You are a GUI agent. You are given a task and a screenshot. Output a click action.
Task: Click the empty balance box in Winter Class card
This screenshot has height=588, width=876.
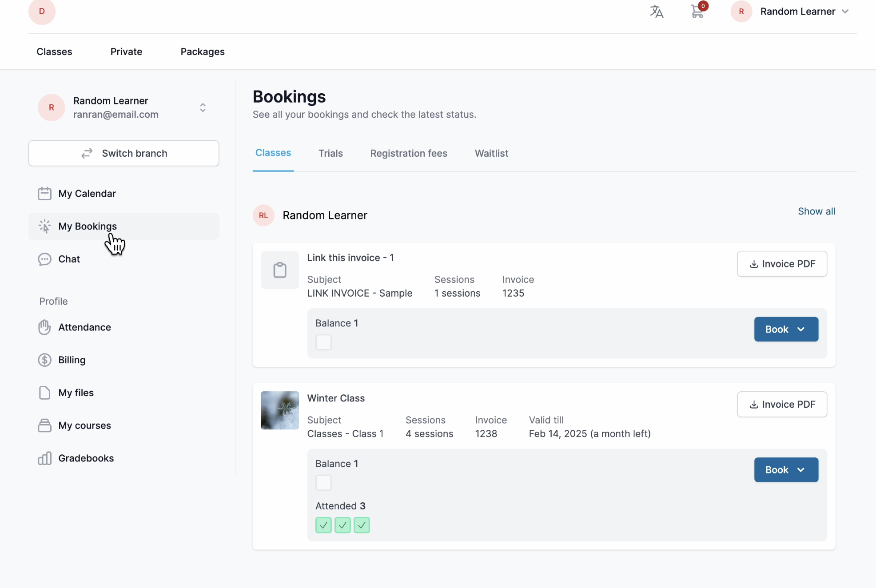click(323, 483)
